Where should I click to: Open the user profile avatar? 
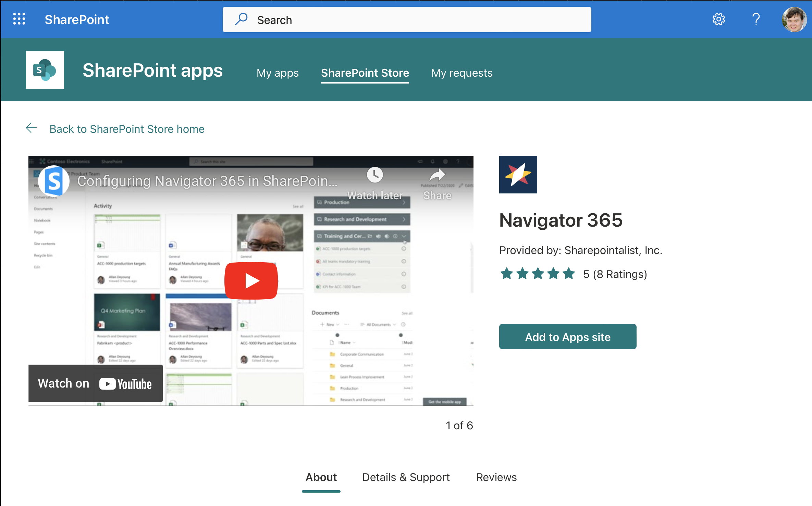point(794,20)
